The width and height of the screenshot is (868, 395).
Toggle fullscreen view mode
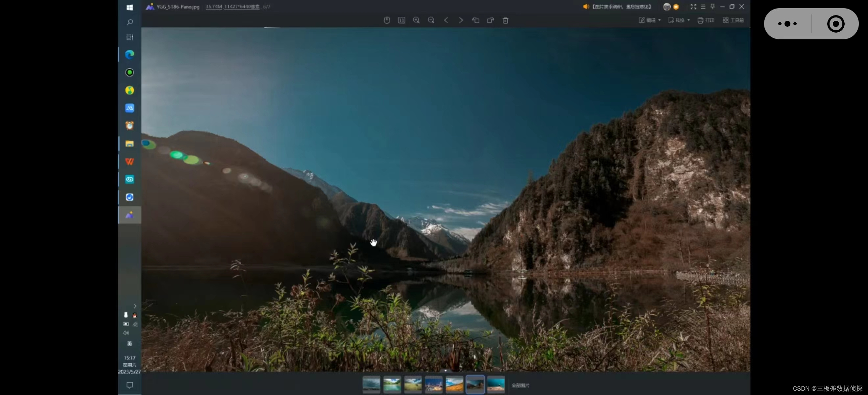coord(693,7)
